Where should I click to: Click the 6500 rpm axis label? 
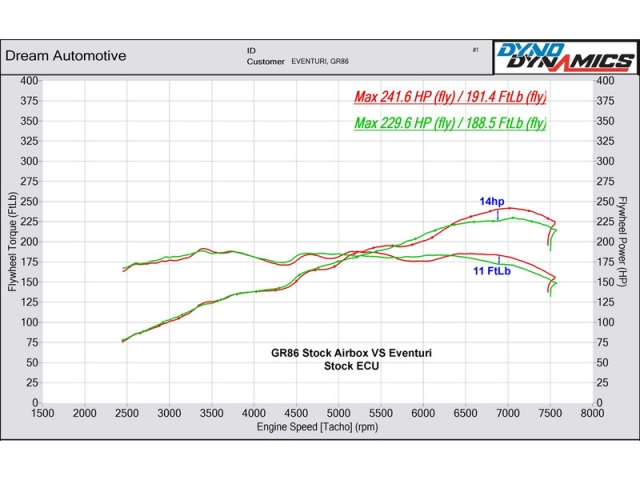tap(465, 413)
